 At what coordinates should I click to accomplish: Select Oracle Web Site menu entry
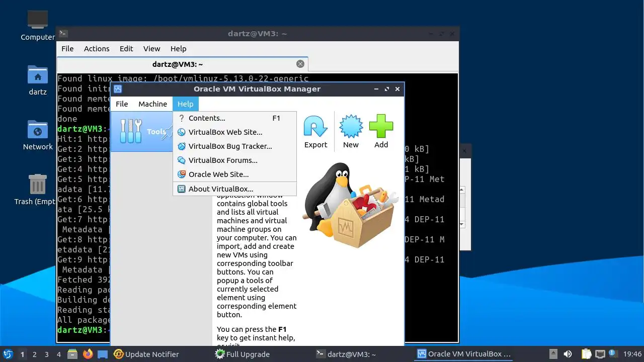click(x=234, y=174)
